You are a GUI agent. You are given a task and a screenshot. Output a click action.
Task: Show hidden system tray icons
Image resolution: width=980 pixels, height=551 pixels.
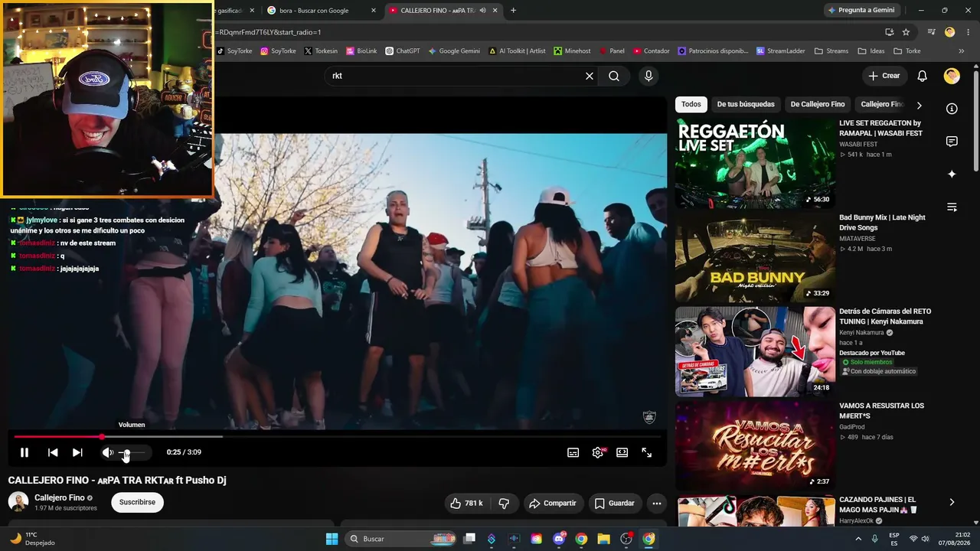click(x=859, y=539)
